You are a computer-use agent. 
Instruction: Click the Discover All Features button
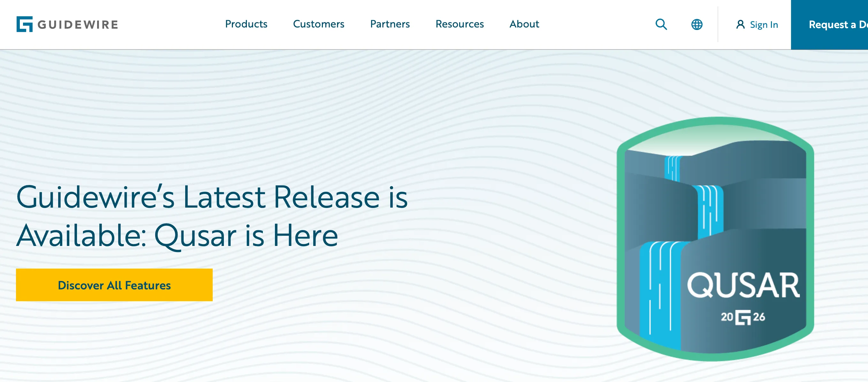(114, 285)
